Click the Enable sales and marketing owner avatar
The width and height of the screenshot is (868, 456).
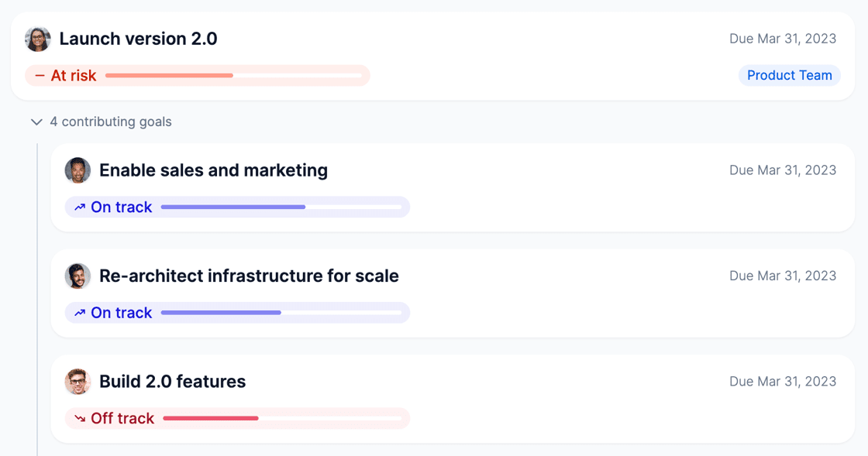point(77,170)
